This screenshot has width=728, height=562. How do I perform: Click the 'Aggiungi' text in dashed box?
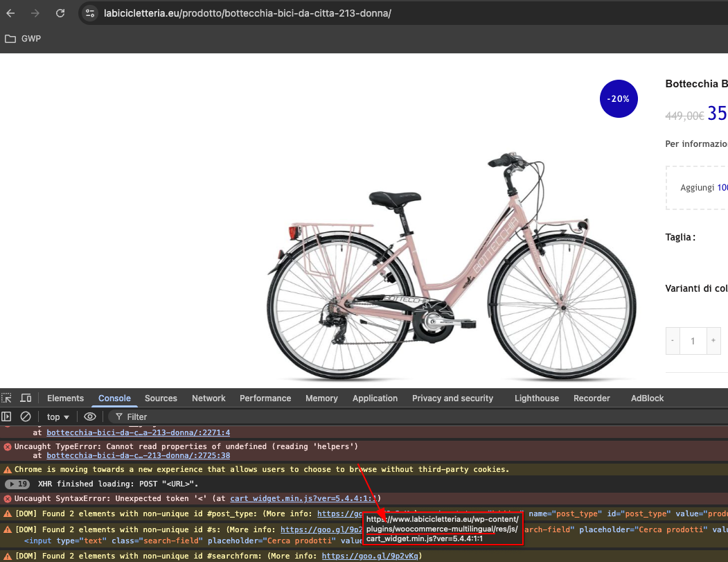(698, 188)
